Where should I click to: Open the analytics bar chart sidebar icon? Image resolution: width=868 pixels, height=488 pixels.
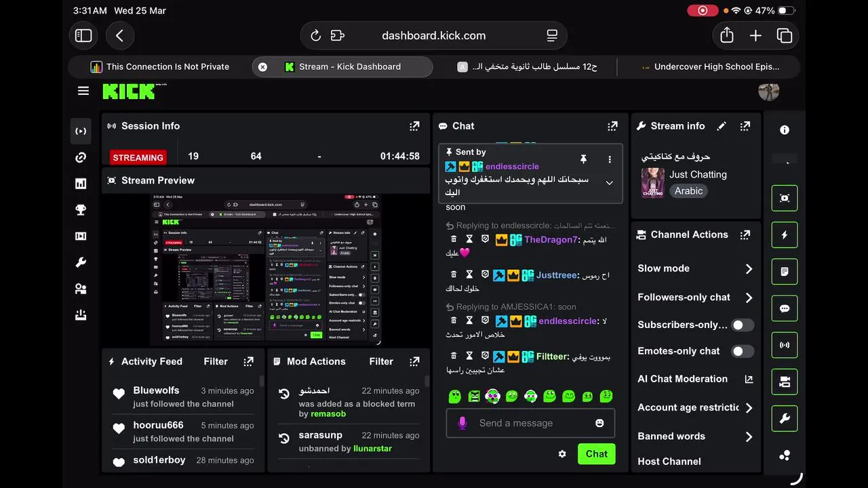81,184
